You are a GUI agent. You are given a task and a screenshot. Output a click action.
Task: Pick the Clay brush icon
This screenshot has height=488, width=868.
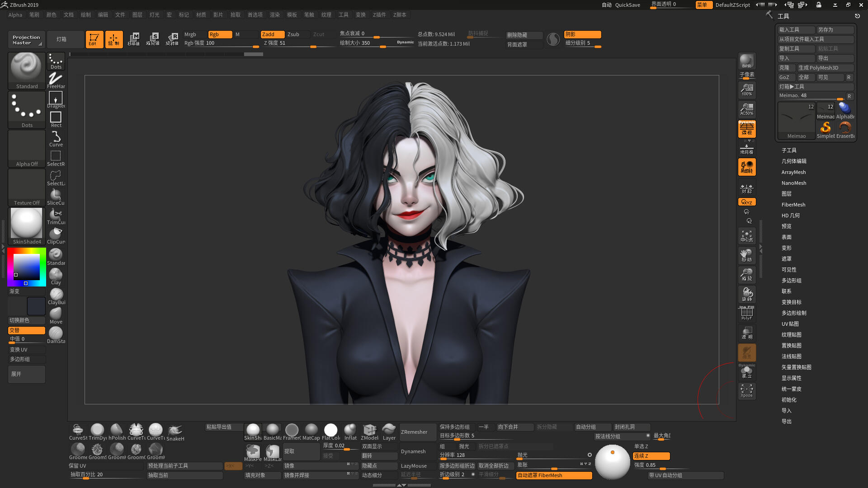point(56,277)
